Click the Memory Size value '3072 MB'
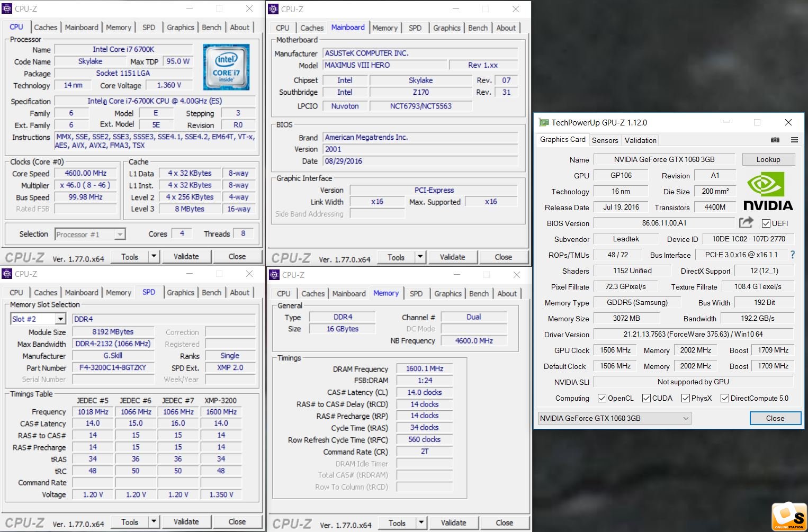 pyautogui.click(x=626, y=318)
